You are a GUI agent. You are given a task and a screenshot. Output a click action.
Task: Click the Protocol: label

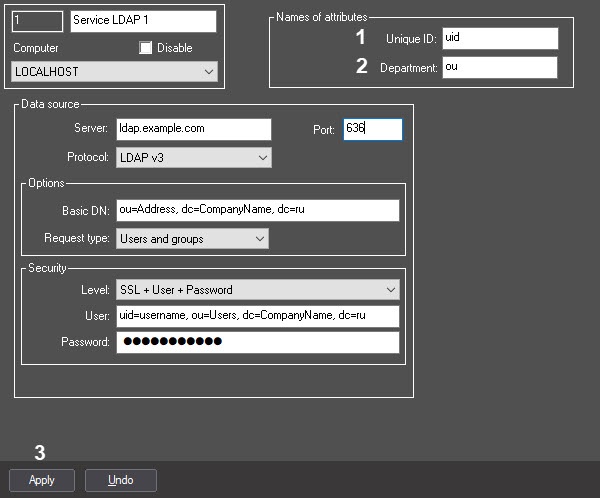tap(88, 157)
